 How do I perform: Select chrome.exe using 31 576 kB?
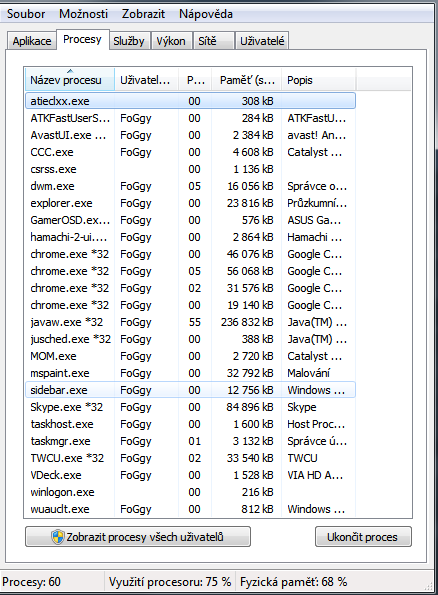pyautogui.click(x=190, y=288)
